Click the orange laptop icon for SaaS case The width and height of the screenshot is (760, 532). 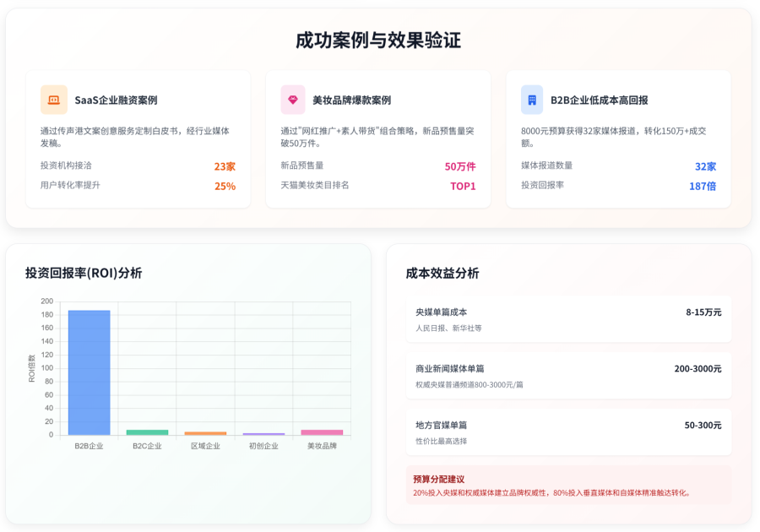(x=54, y=100)
